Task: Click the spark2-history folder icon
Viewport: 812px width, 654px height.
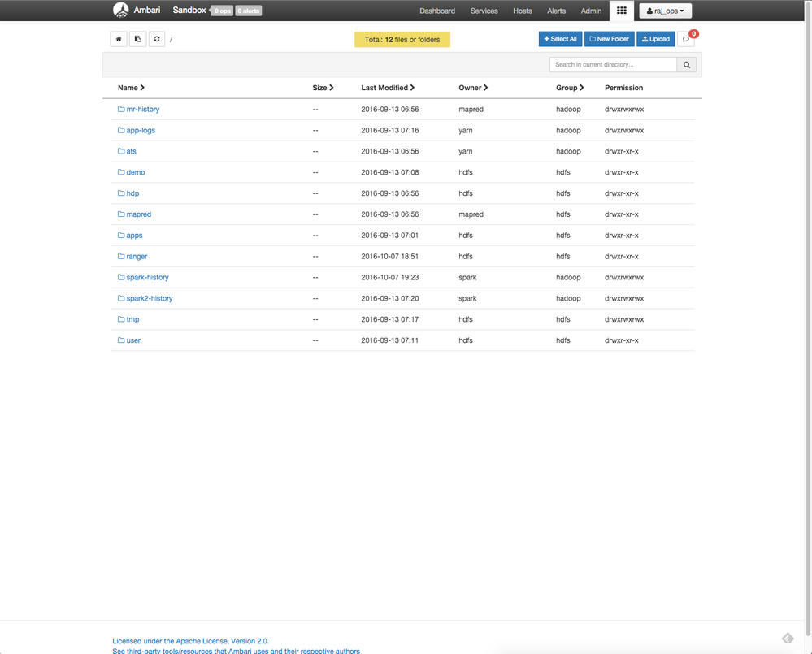Action: click(x=120, y=298)
